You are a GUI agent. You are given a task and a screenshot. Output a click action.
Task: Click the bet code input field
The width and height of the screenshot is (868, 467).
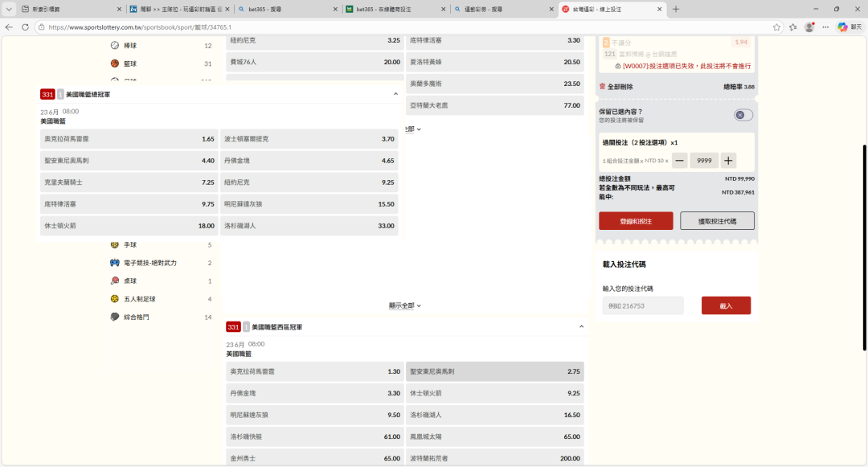pyautogui.click(x=643, y=305)
